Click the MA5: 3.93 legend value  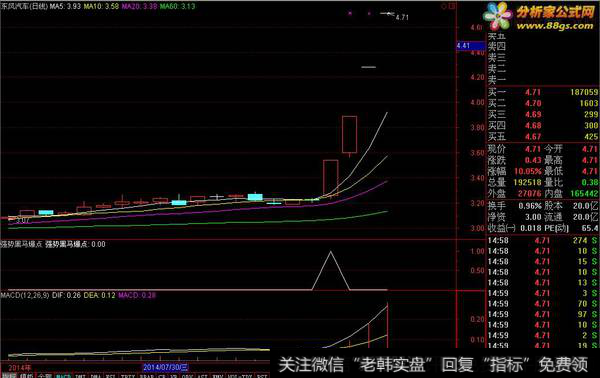coord(65,6)
